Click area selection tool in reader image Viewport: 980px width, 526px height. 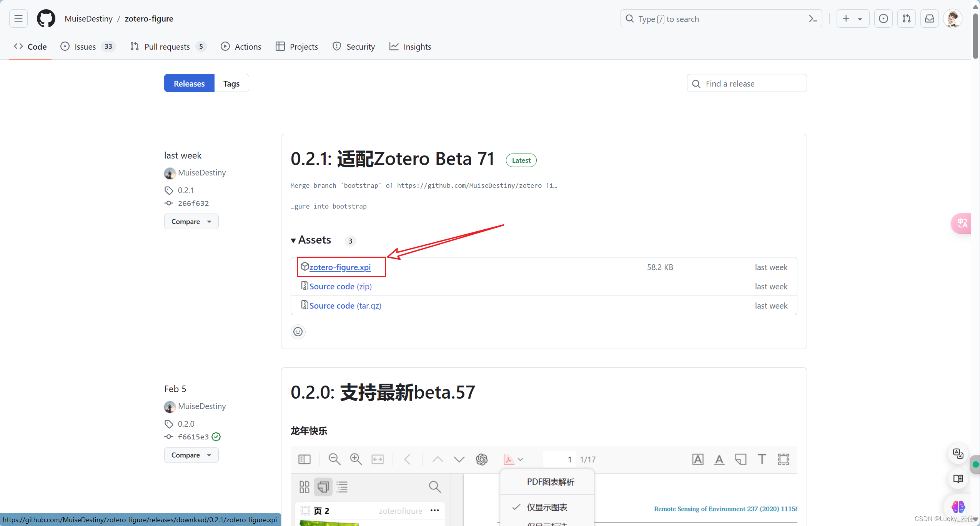[783, 459]
